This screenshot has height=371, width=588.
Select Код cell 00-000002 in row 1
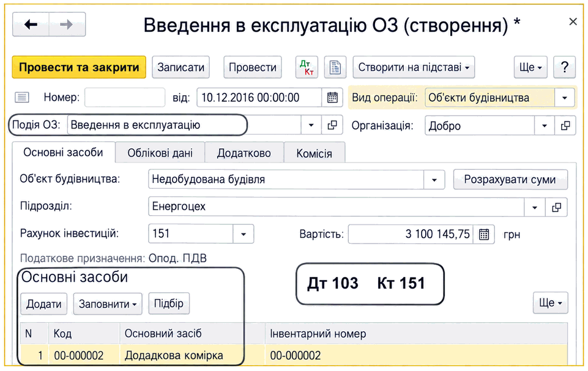pyautogui.click(x=84, y=355)
